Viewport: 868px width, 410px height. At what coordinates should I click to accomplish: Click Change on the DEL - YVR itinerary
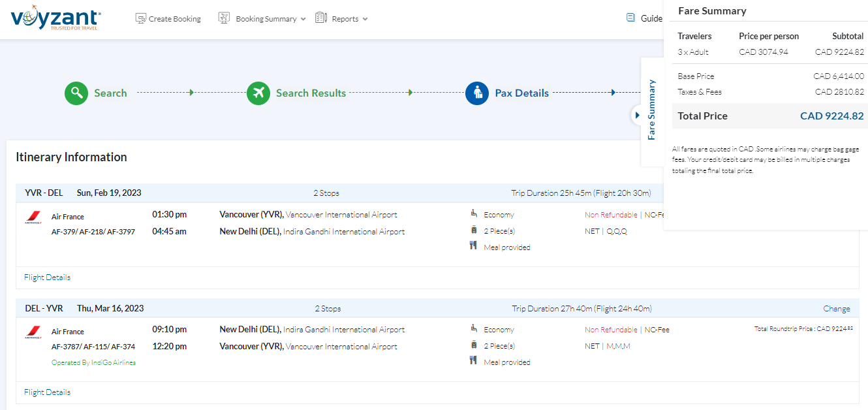pos(836,309)
